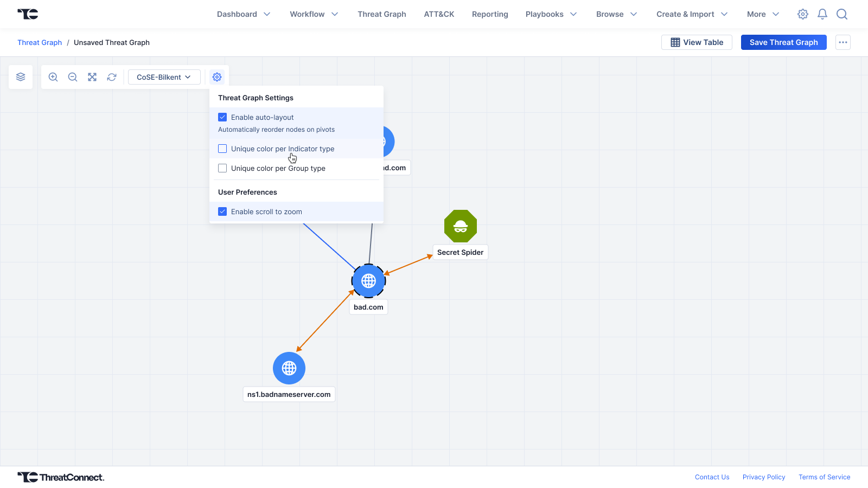Screen dimensions: 868x488
Task: Expand the Create & Import menu
Action: (x=692, y=14)
